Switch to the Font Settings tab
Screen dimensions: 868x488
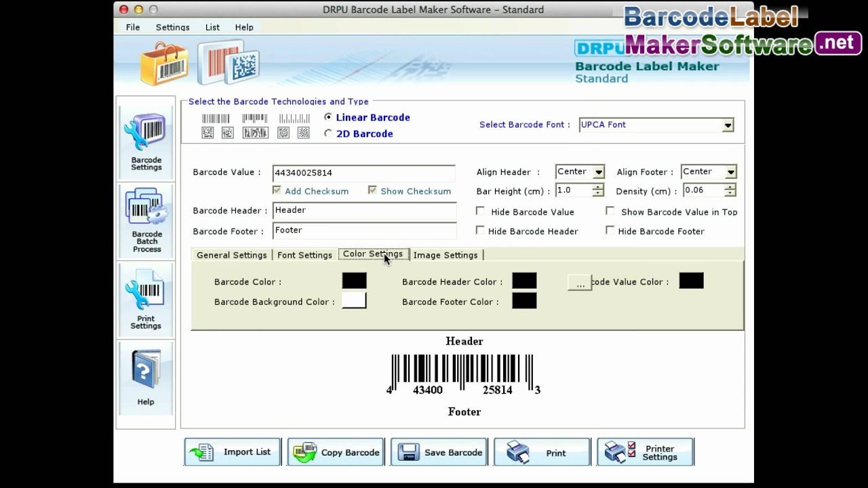pos(304,255)
